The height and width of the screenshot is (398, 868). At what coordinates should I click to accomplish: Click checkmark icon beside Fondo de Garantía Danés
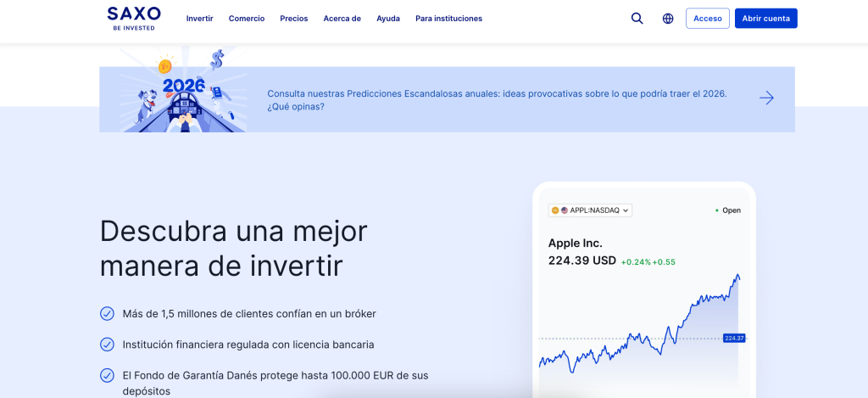tap(107, 375)
